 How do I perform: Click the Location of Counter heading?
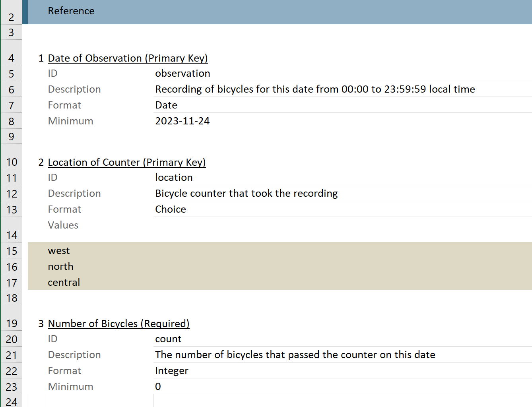coord(126,162)
